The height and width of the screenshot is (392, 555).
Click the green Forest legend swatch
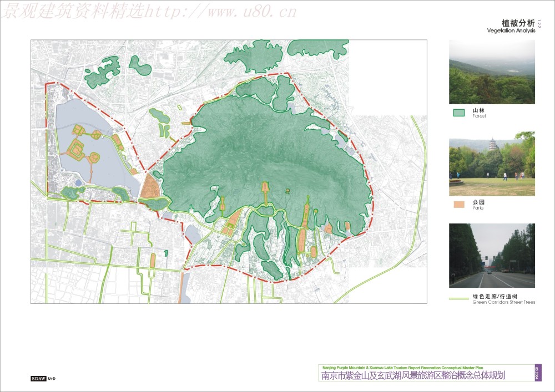pyautogui.click(x=458, y=113)
